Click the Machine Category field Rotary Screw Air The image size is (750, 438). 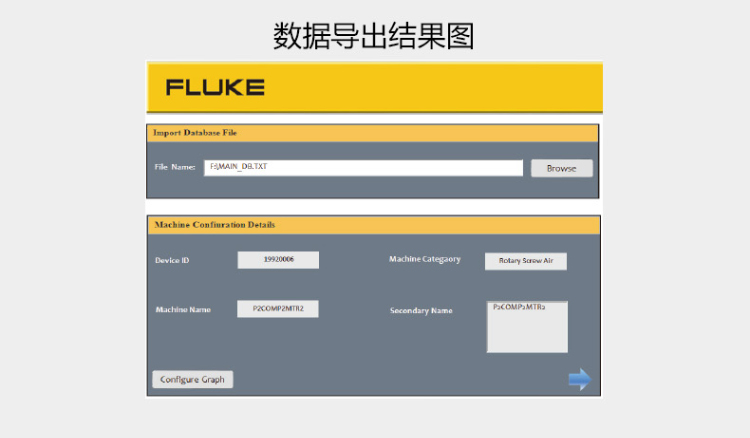[526, 261]
